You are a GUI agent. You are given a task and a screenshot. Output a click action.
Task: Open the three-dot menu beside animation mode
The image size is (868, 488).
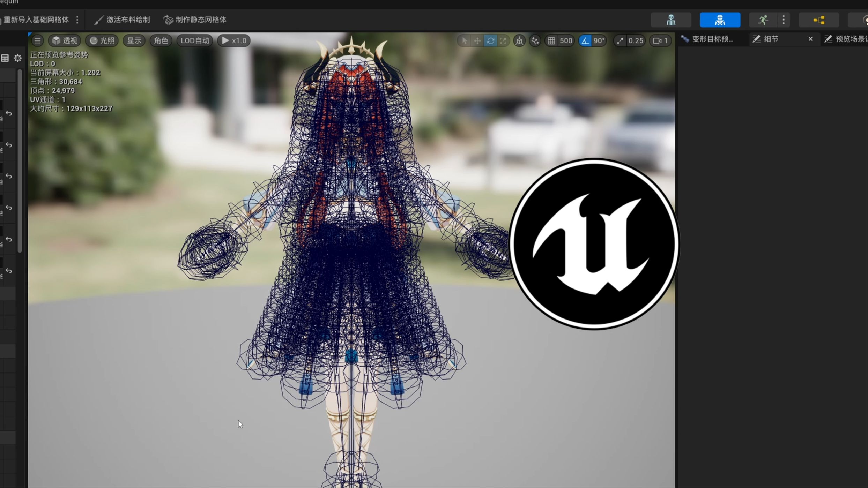click(784, 20)
